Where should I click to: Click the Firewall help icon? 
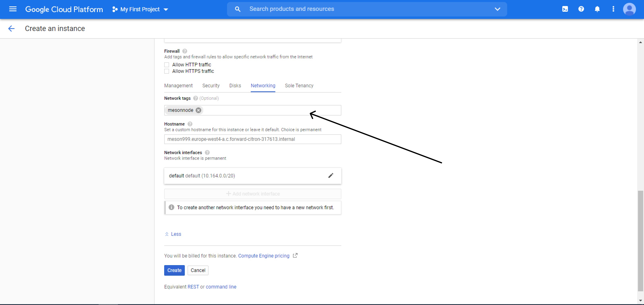point(185,51)
